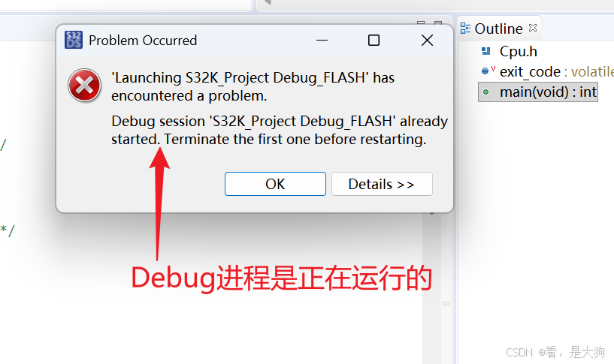614x364 pixels.
Task: Click the Outline view icon
Action: (x=465, y=29)
